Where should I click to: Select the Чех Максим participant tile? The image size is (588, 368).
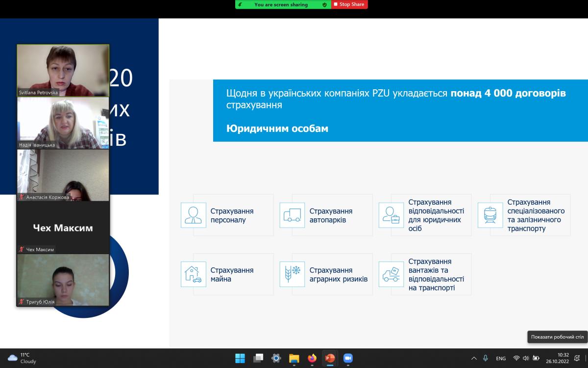click(x=63, y=228)
